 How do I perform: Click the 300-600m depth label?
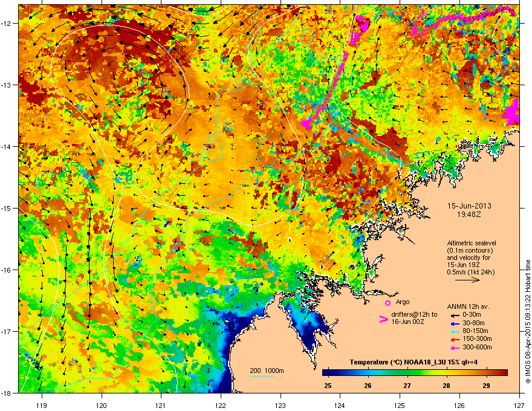tap(477, 348)
